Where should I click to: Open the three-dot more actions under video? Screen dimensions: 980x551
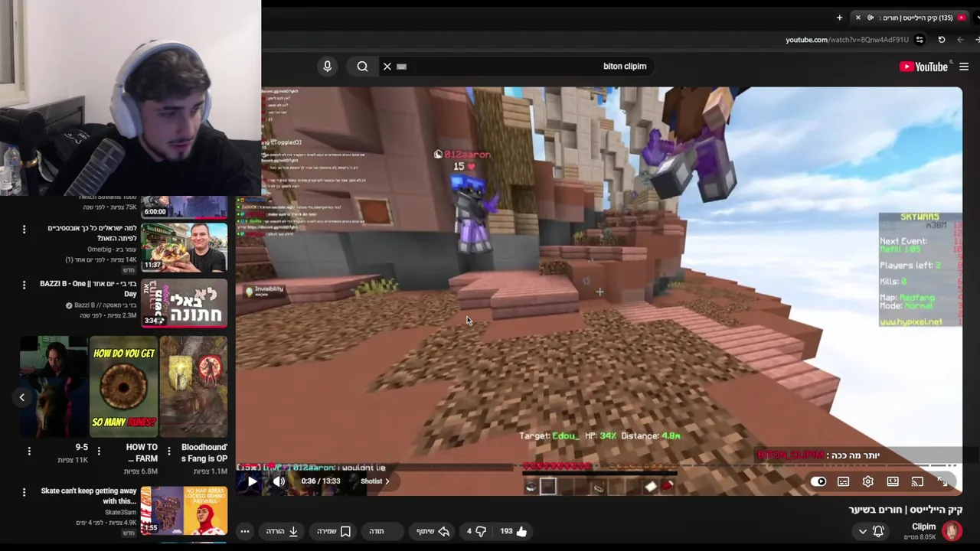(x=245, y=531)
